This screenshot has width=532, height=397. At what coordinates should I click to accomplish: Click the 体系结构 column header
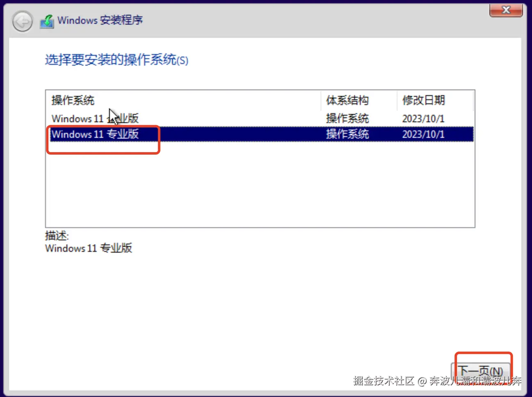click(x=358, y=100)
